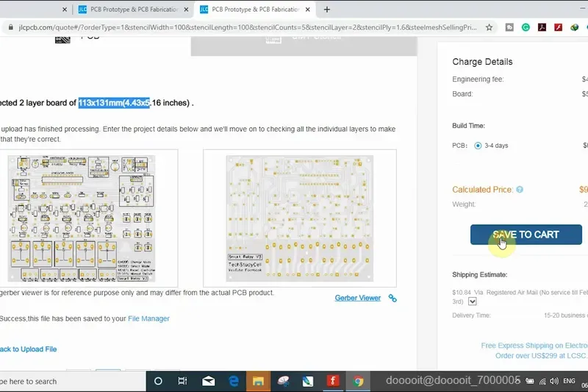Launch Microsoft Edge from the taskbar

[234, 381]
